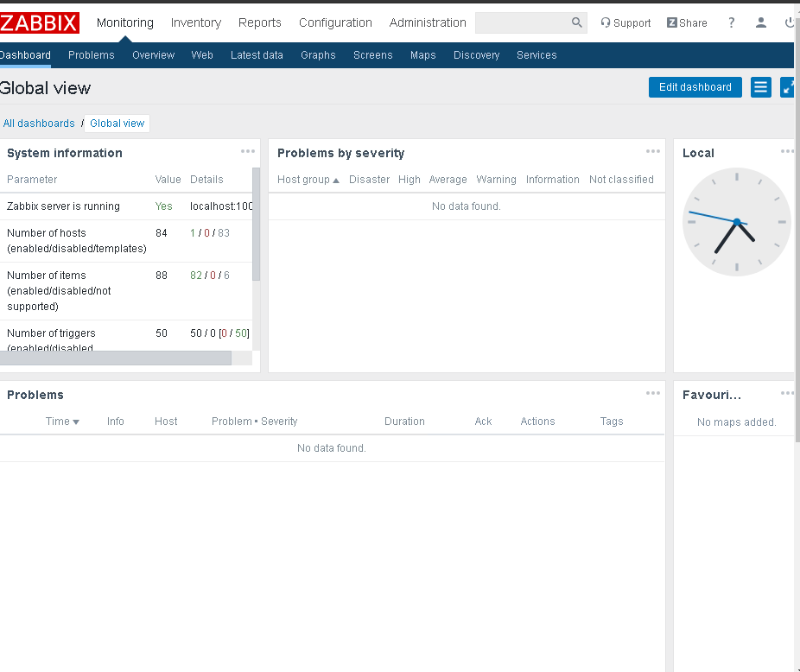Open the Reports menu
Image resolution: width=800 pixels, height=672 pixels.
point(260,23)
